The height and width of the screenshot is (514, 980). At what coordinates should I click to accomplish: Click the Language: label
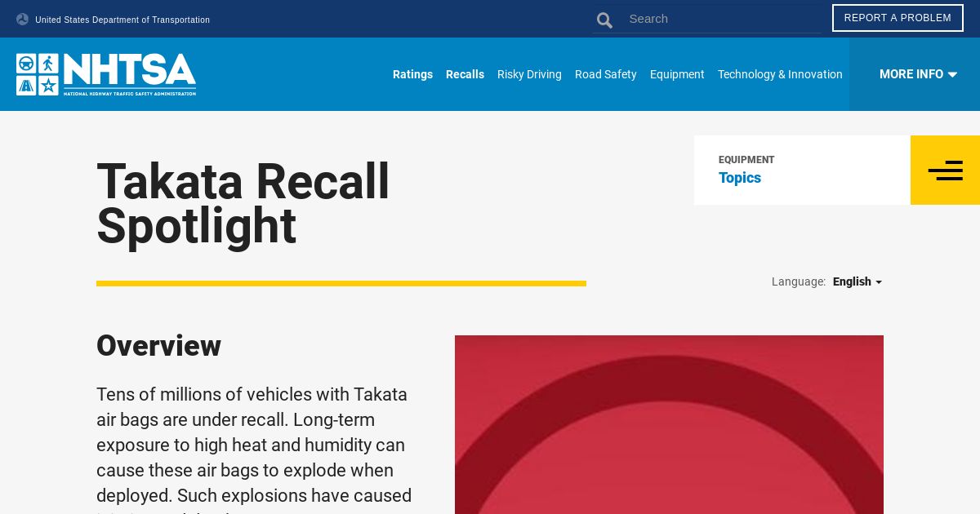click(799, 281)
